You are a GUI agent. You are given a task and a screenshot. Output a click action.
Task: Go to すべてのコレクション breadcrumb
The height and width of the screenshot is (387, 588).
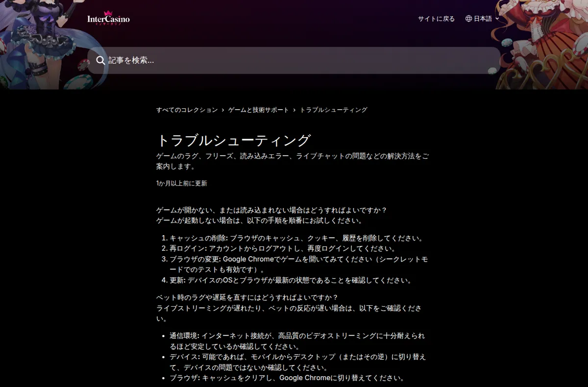point(187,110)
